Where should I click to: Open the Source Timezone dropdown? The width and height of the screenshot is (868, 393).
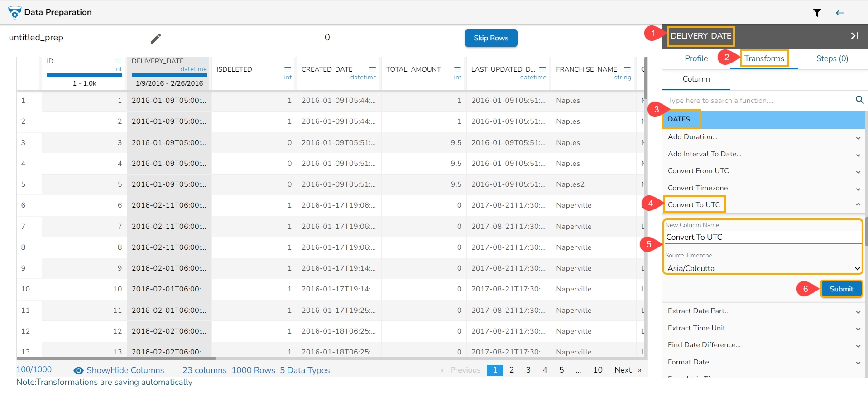763,268
